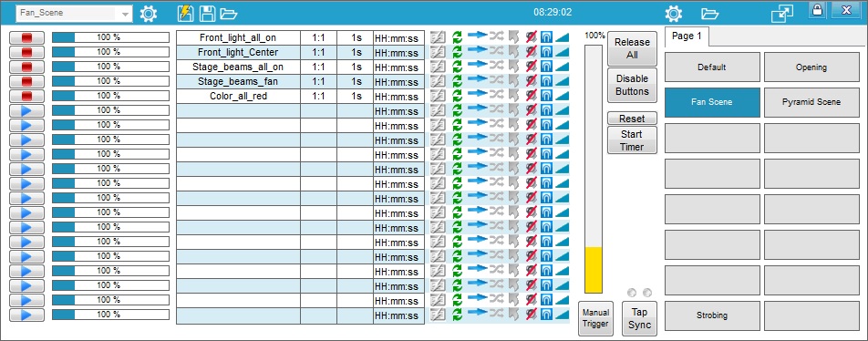Trigger the Default scene button

712,67
